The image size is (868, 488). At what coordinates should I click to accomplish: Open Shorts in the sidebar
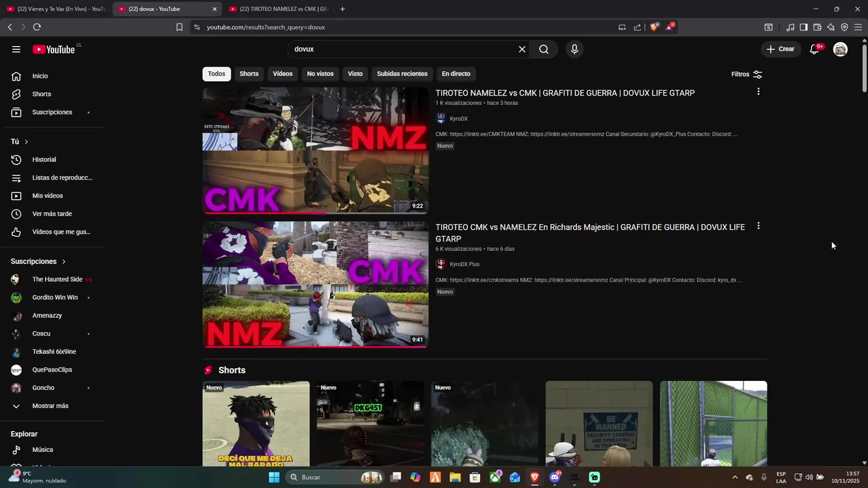54,94
